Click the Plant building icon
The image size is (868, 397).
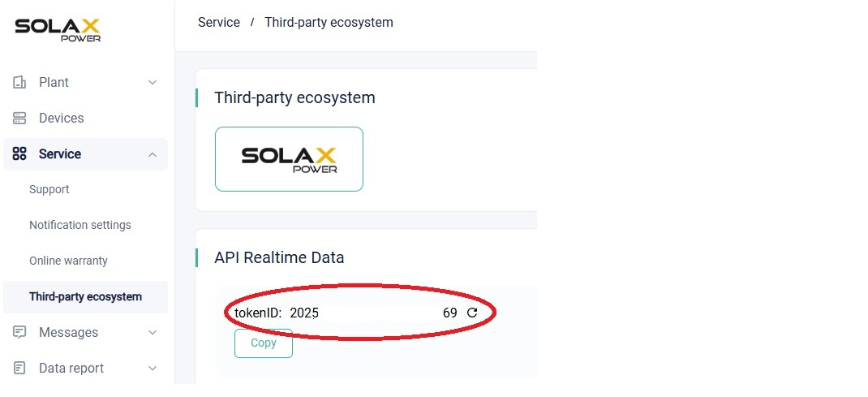click(x=19, y=83)
